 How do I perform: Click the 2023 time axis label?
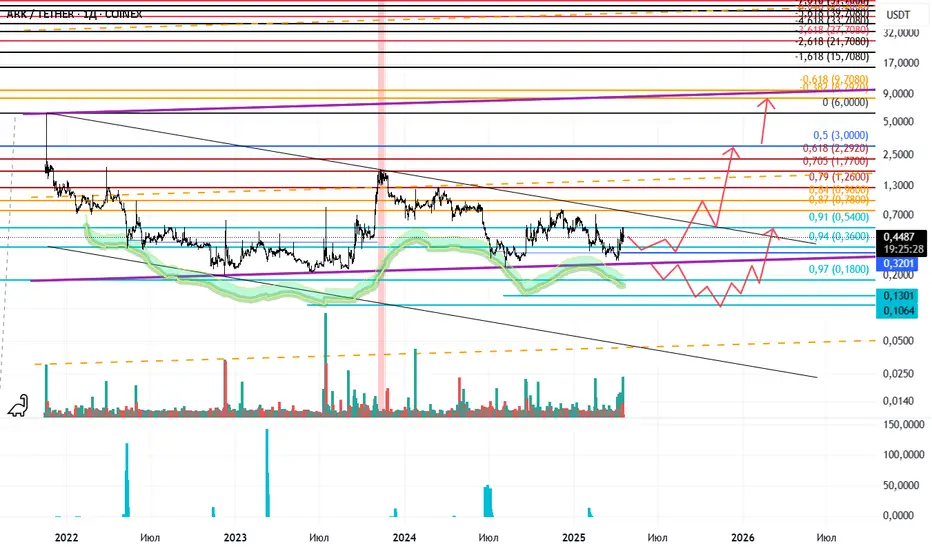pos(235,538)
